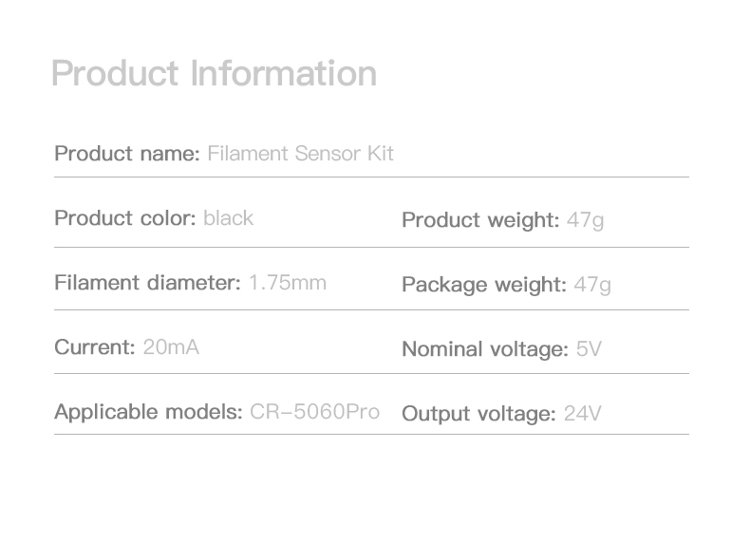Screen dimensions: 750x560
Task: Click the Filament diameter label
Action: (x=148, y=283)
